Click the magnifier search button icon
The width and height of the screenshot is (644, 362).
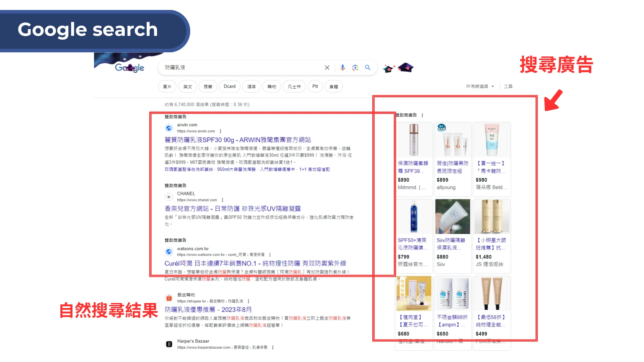368,68
